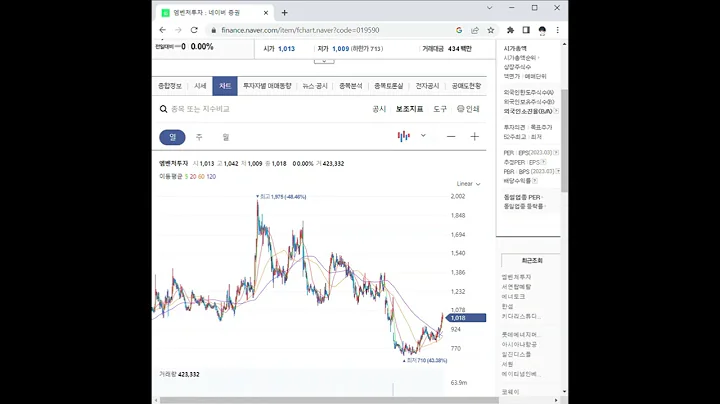Screen dimensions: 720x404
Task: Bookmark this page with the star icon
Action: (x=490, y=30)
